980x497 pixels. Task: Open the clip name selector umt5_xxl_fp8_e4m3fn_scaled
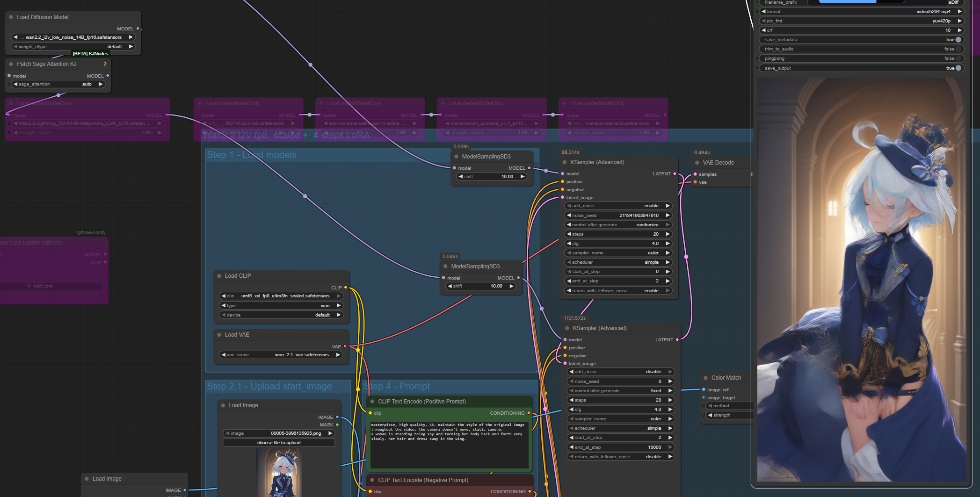coord(281,296)
